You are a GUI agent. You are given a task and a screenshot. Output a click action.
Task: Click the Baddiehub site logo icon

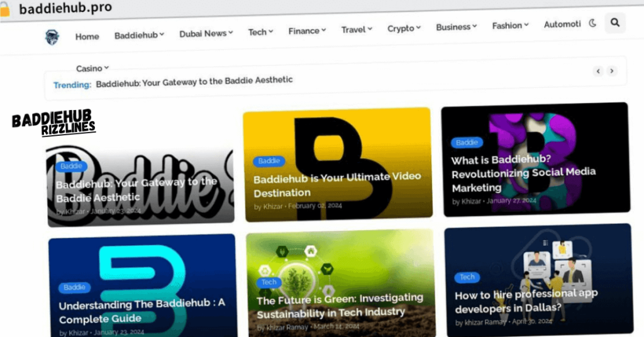pyautogui.click(x=52, y=37)
